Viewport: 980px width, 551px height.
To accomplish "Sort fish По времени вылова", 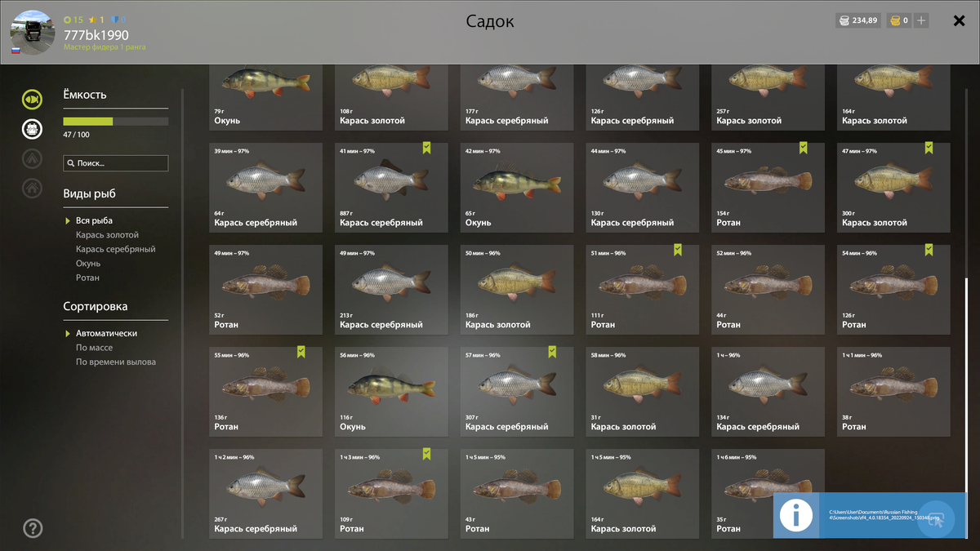I will coord(116,362).
